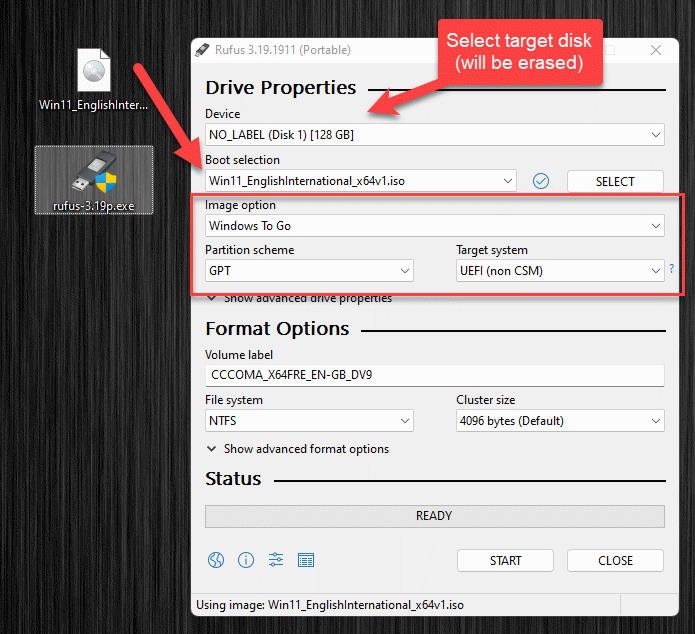This screenshot has height=634, width=695.
Task: Click the 'Rufus 3.19.1911 (Portable)' title text
Action: click(283, 50)
